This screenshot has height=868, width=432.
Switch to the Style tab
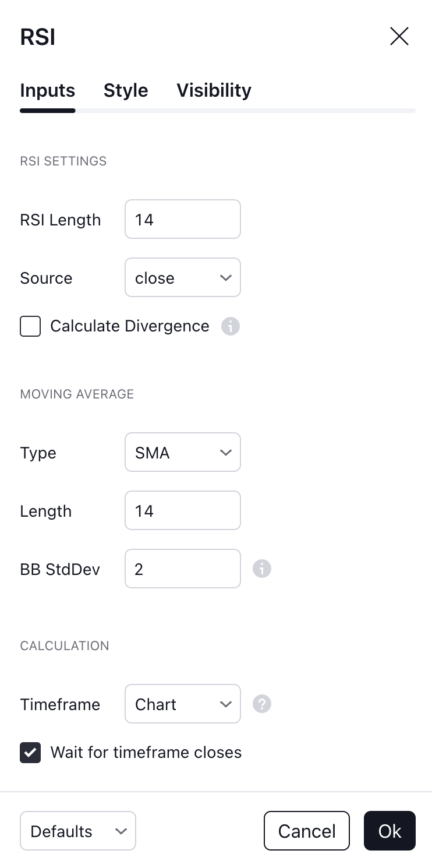click(126, 90)
